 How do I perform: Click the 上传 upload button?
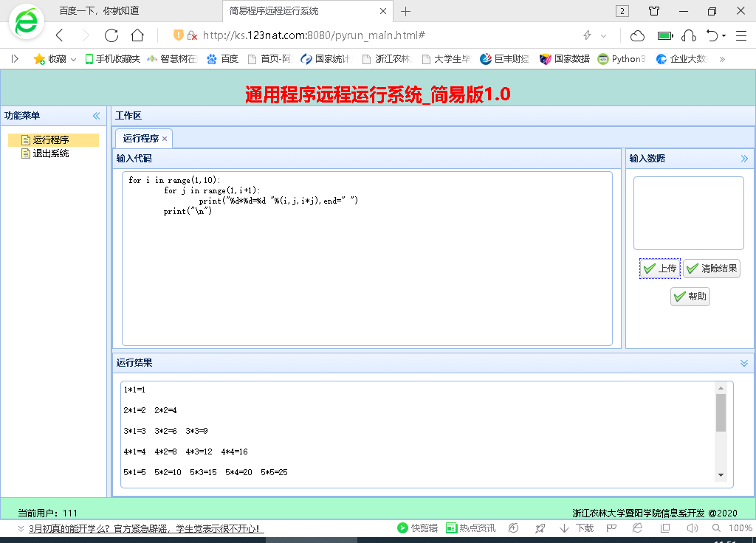click(660, 269)
